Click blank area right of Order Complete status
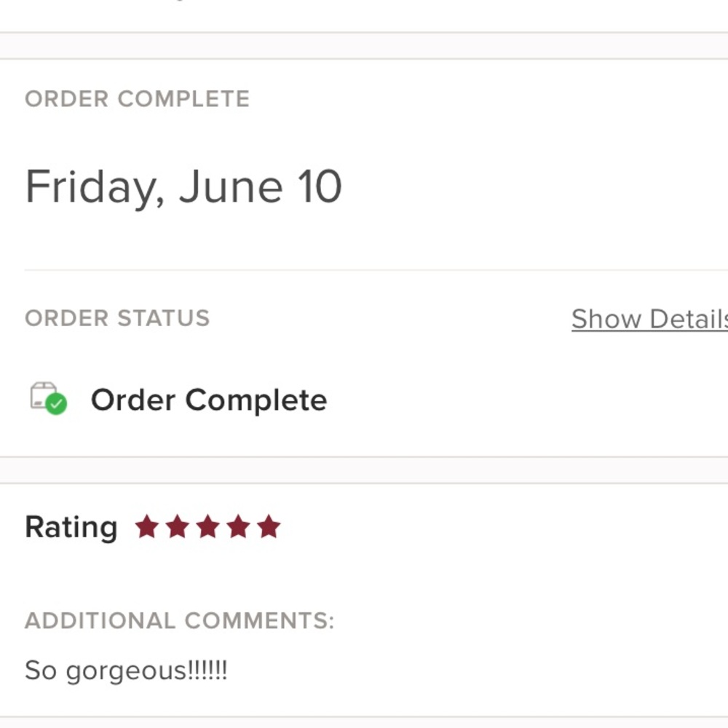The height and width of the screenshot is (728, 728). click(x=525, y=400)
